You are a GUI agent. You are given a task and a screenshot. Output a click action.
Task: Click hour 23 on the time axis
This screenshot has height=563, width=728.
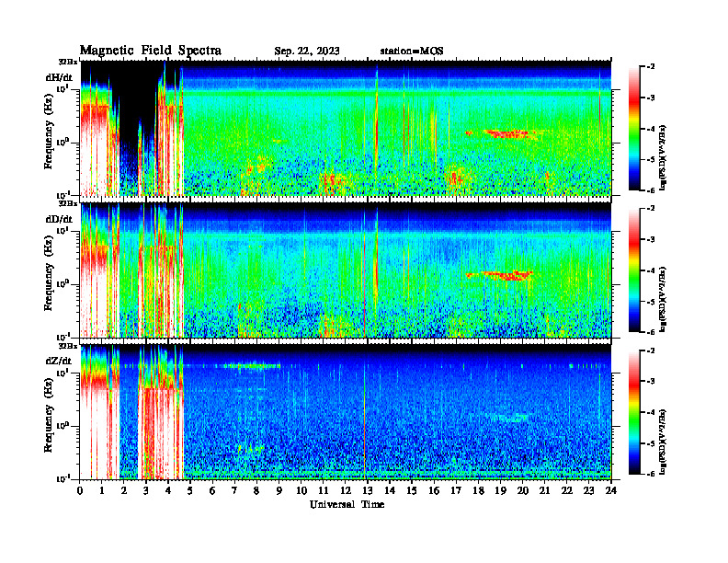point(588,490)
